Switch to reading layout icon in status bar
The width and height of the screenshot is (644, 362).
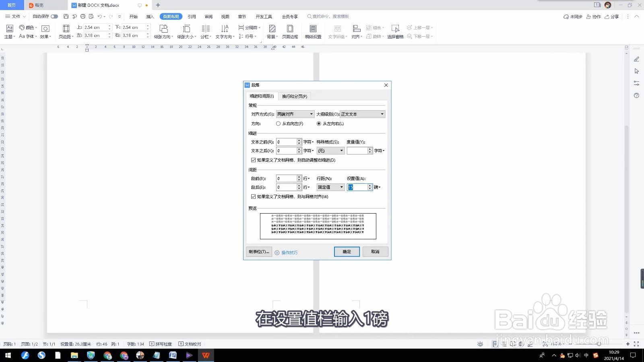[512, 344]
